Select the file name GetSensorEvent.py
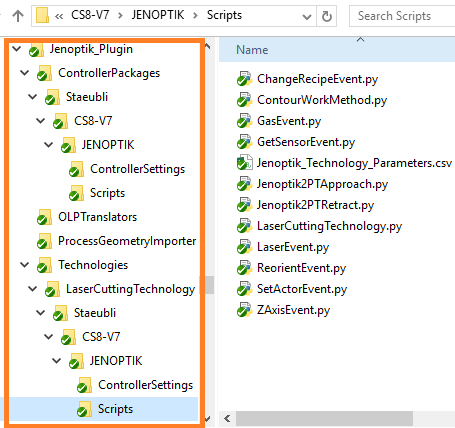455x428 pixels. click(x=306, y=142)
